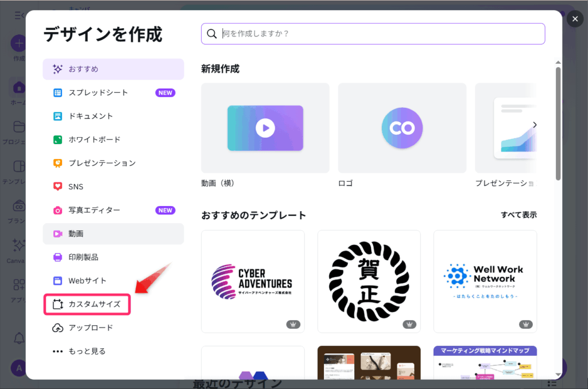
Task: Open projects folder icon in background sidebar
Action: pyautogui.click(x=19, y=127)
